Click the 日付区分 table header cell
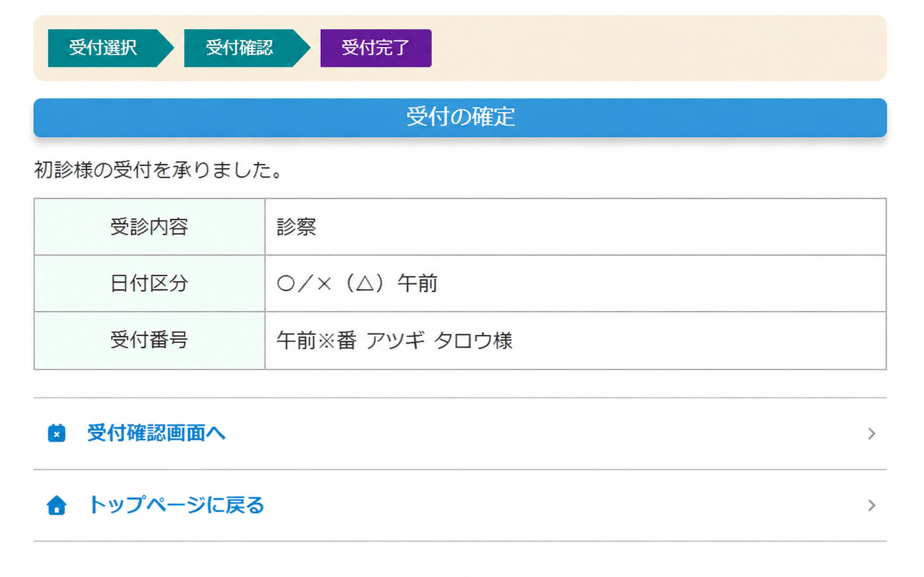924x577 pixels. point(150,284)
